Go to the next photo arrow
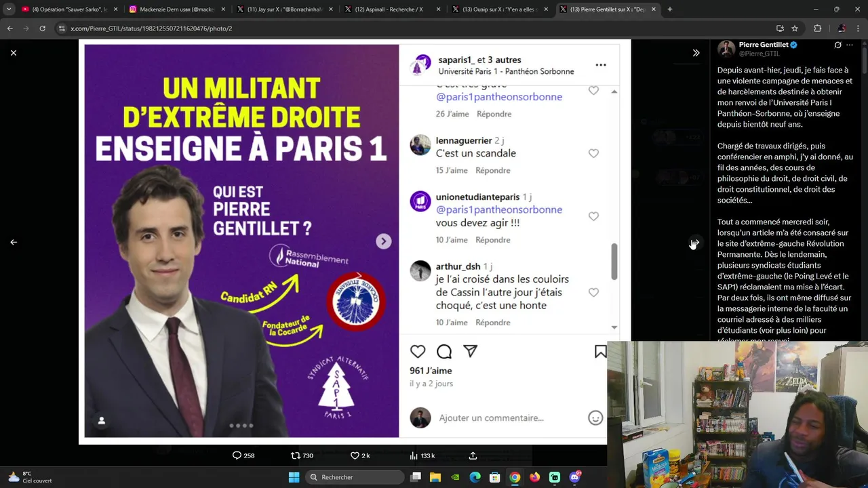Viewport: 868px width, 488px height. [696, 242]
